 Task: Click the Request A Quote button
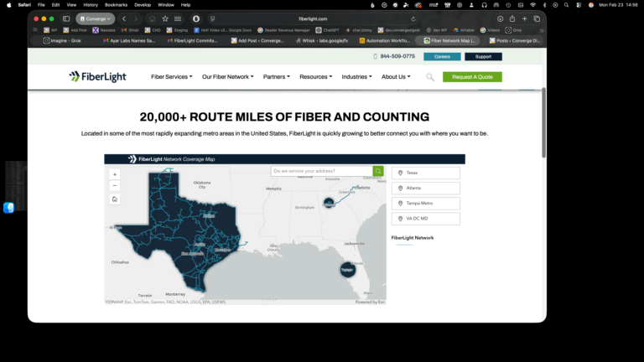(472, 77)
